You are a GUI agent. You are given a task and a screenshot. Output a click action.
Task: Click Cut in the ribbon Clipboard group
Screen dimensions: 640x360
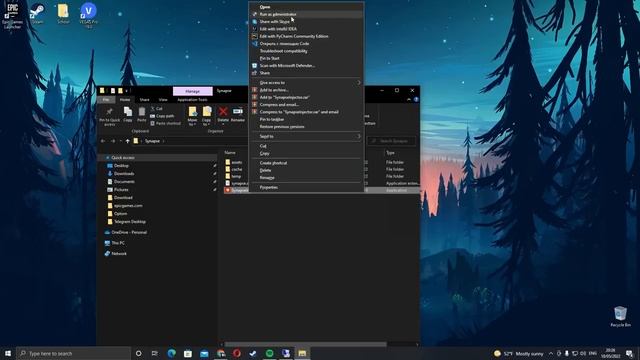click(156, 109)
